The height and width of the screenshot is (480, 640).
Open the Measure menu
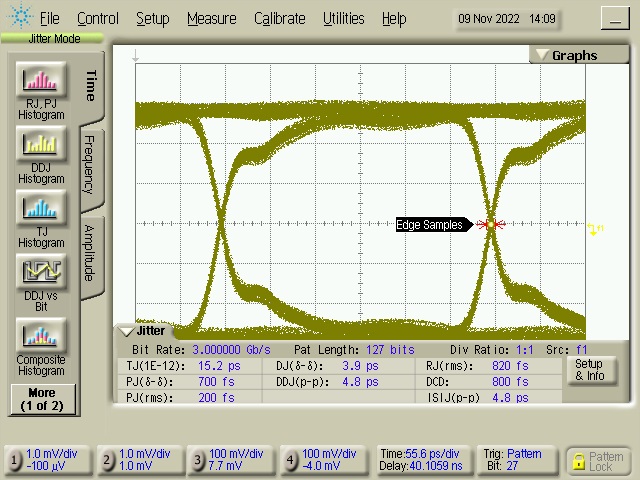tap(211, 18)
